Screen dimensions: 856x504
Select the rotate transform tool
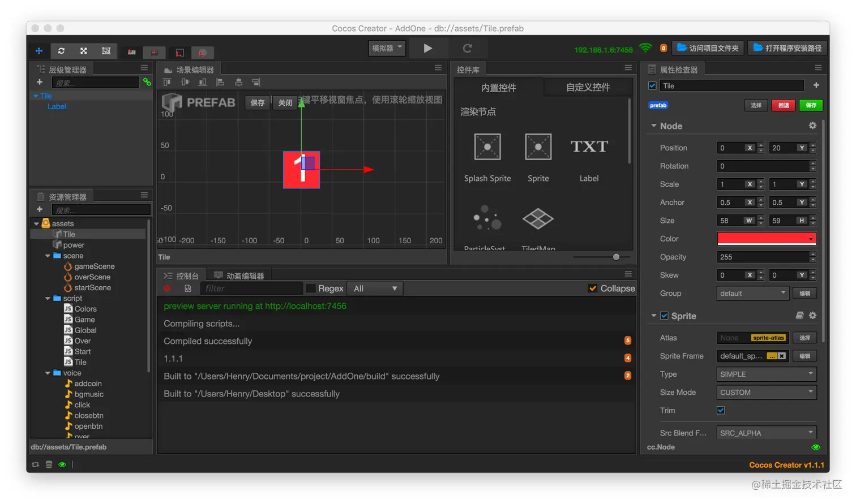(x=61, y=51)
